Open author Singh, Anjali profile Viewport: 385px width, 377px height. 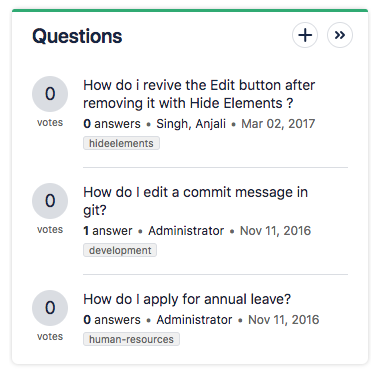tap(191, 124)
